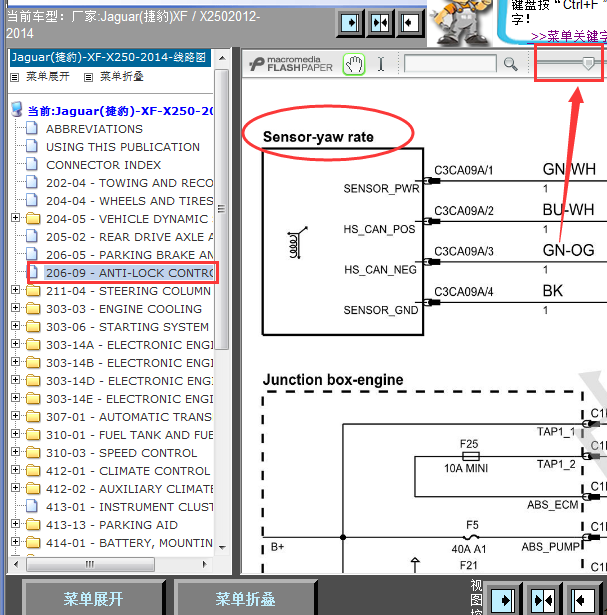Click the 菜单展开 link above tree

tap(47, 76)
